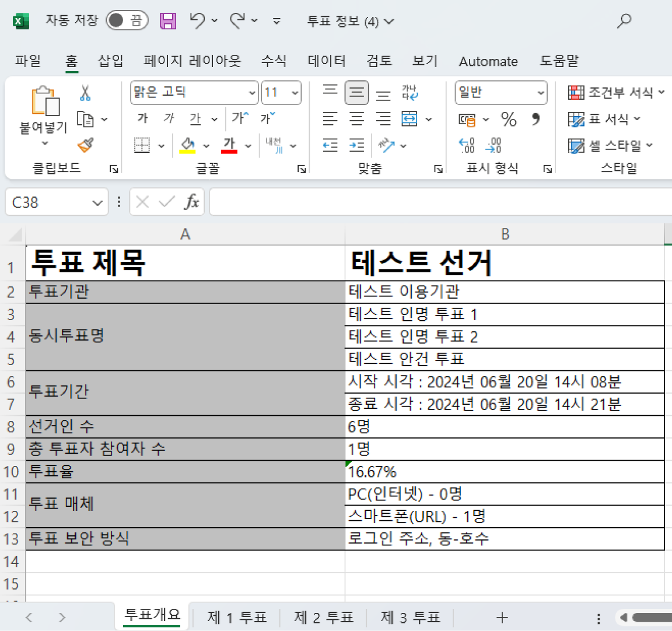672x631 pixels.
Task: Click the Save floppy disk icon
Action: (x=168, y=22)
